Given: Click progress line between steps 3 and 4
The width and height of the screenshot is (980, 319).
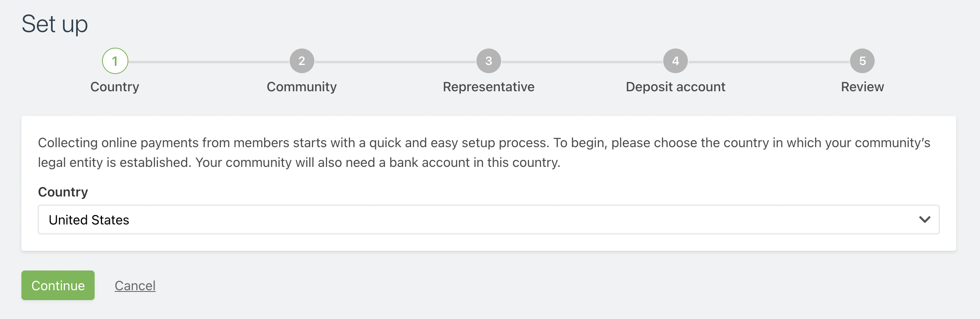Looking at the screenshot, I should click(x=582, y=62).
